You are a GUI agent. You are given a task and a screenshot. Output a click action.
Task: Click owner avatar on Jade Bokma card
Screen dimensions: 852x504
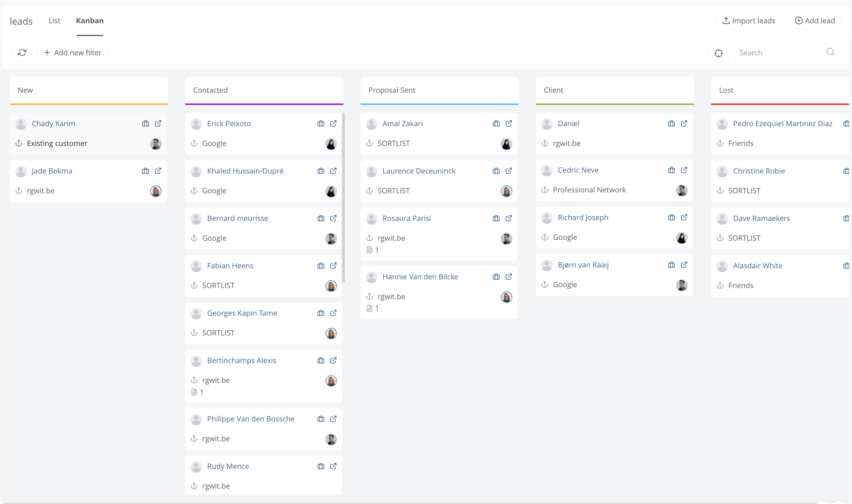click(156, 191)
